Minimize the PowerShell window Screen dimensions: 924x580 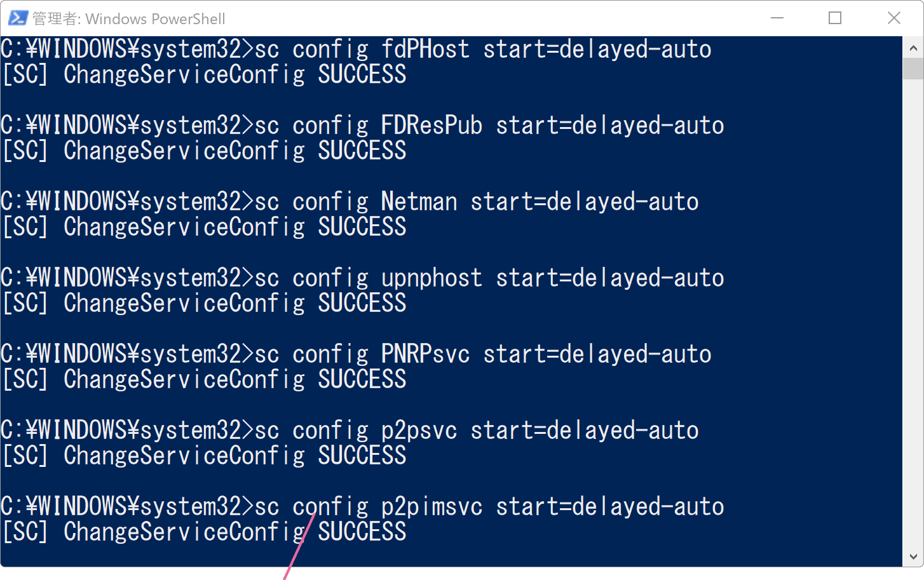point(777,18)
